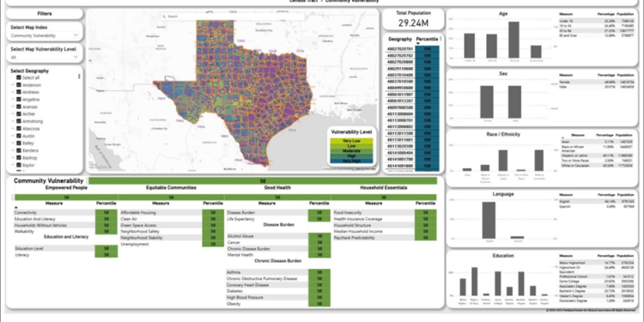The width and height of the screenshot is (644, 322).
Task: Select geography row 48097000500
Action: click(x=412, y=107)
